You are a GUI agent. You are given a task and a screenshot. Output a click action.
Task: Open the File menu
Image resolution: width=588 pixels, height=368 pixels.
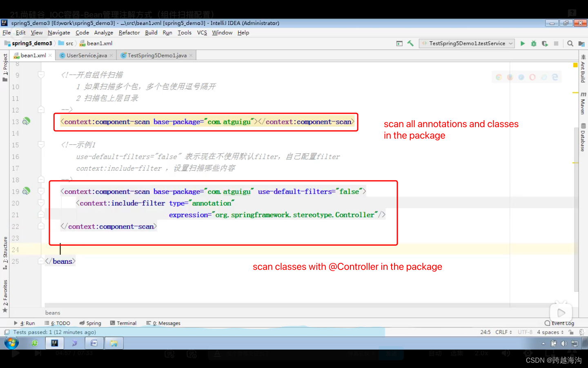[x=7, y=33]
